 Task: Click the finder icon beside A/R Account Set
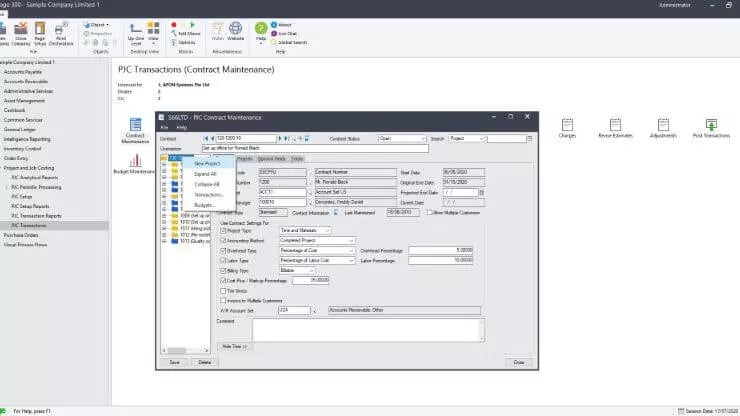pyautogui.click(x=315, y=310)
